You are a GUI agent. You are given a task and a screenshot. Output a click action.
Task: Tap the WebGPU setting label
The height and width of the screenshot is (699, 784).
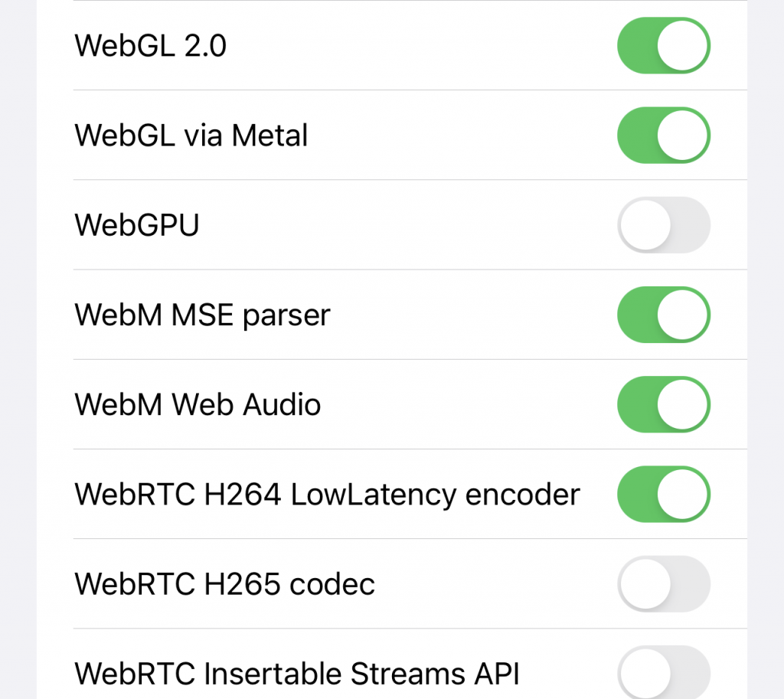136,224
